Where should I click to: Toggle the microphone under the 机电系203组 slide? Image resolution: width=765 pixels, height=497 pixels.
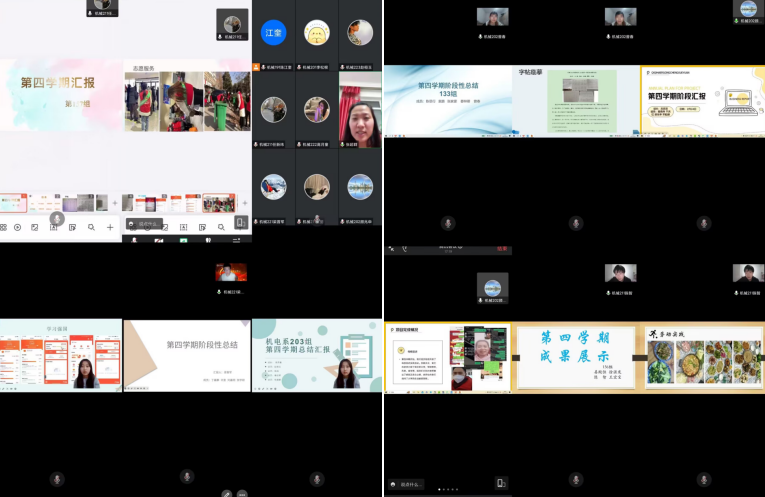pyautogui.click(x=317, y=479)
